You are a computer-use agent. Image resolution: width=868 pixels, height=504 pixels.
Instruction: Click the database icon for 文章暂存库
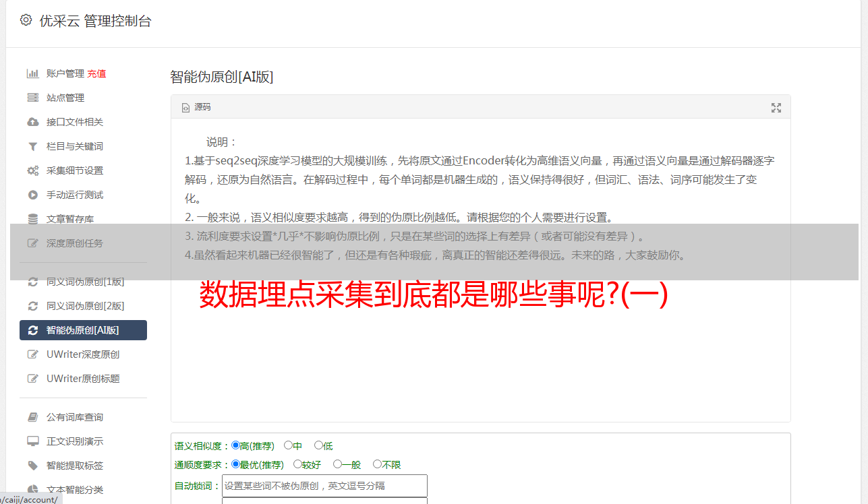point(32,219)
